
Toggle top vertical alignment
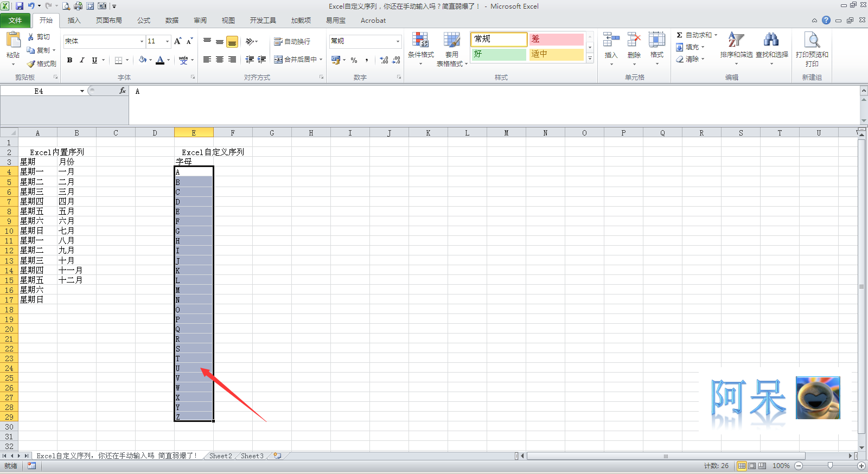pos(207,41)
